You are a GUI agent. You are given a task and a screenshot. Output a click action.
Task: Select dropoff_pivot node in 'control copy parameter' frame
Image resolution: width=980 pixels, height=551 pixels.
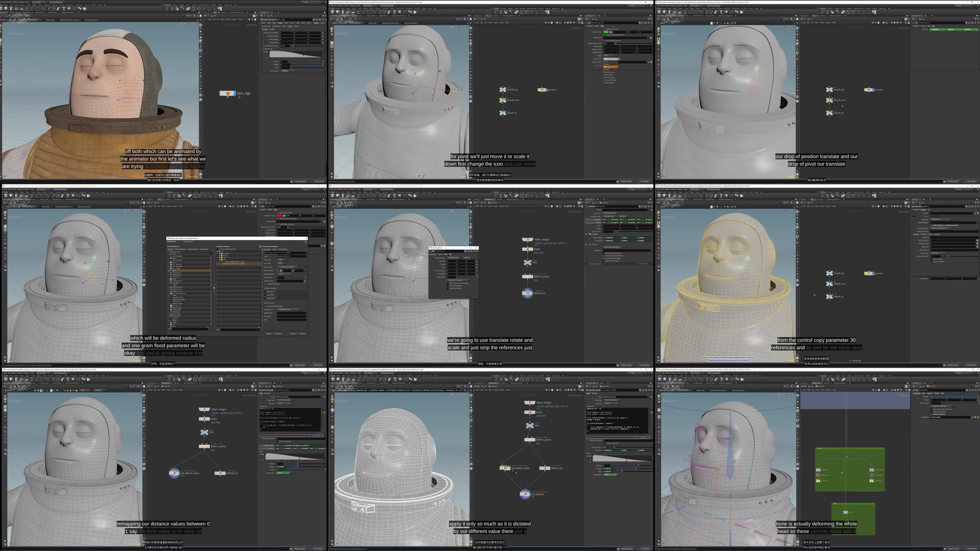point(829,284)
